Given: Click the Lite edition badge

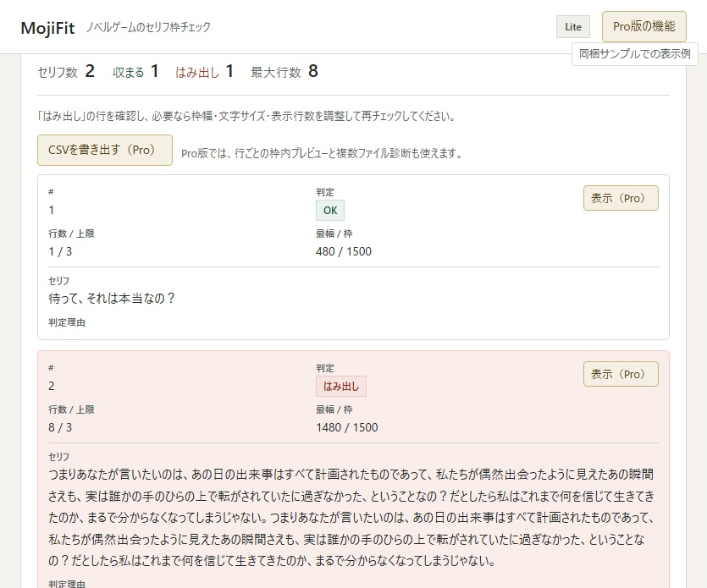Looking at the screenshot, I should pyautogui.click(x=573, y=27).
